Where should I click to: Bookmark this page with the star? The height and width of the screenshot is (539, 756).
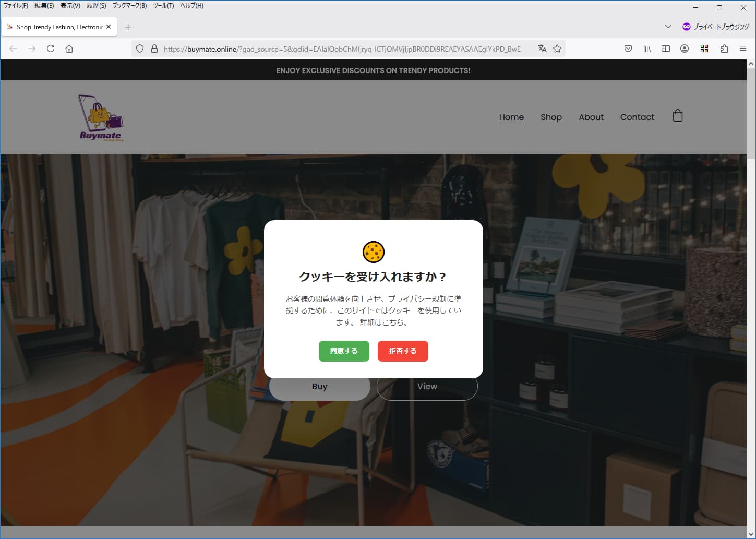[x=557, y=49]
